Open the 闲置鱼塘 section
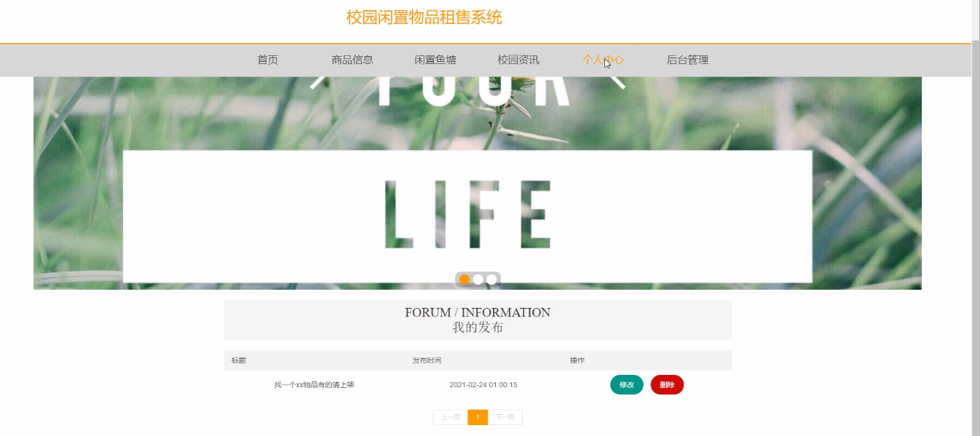 tap(435, 60)
